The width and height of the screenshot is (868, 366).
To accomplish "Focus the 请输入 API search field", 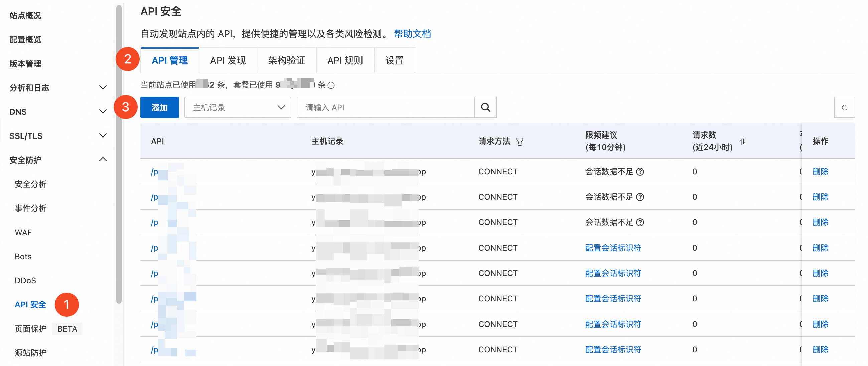I will tap(385, 107).
